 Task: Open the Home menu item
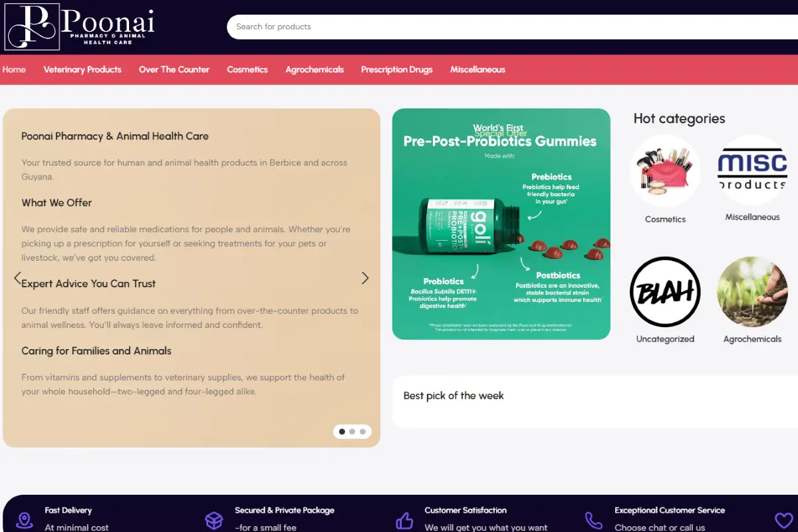14,69
